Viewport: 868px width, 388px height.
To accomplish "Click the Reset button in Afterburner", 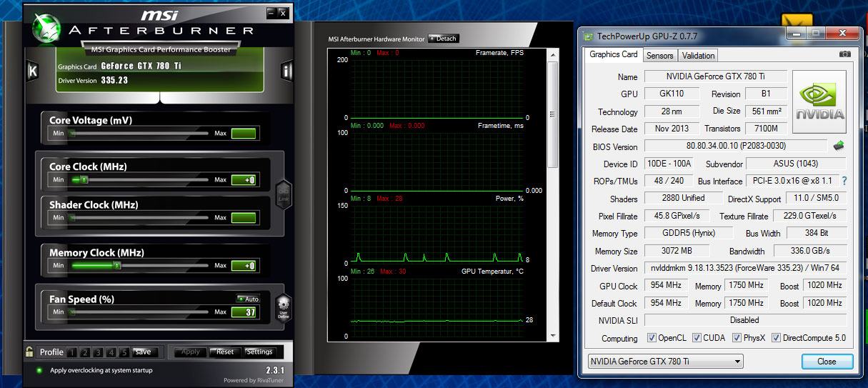I will (225, 352).
